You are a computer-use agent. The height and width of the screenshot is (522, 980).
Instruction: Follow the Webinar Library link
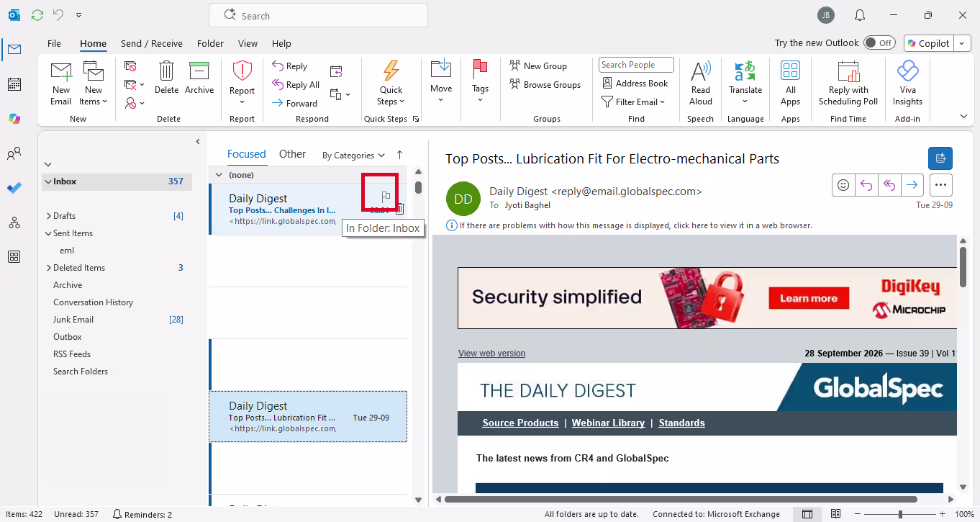608,423
